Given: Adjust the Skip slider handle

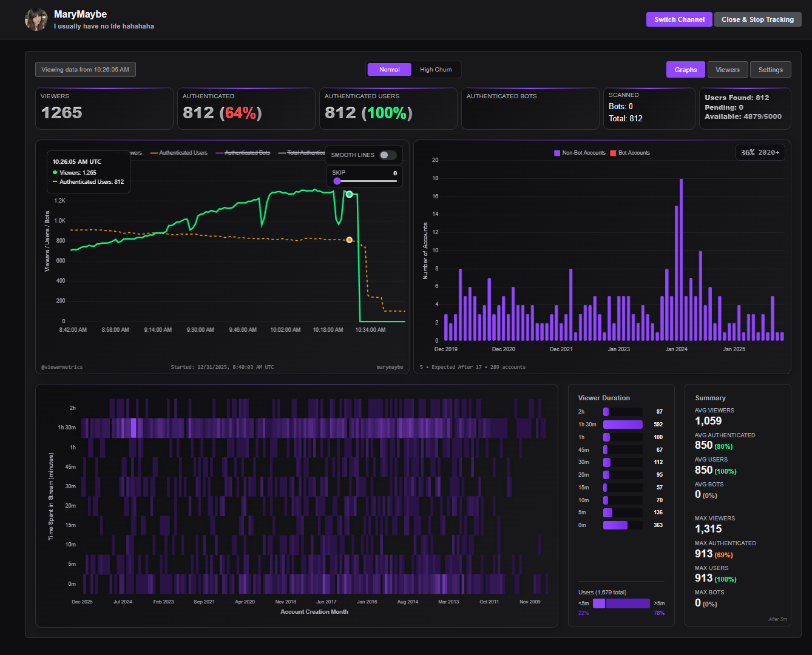Looking at the screenshot, I should (337, 181).
